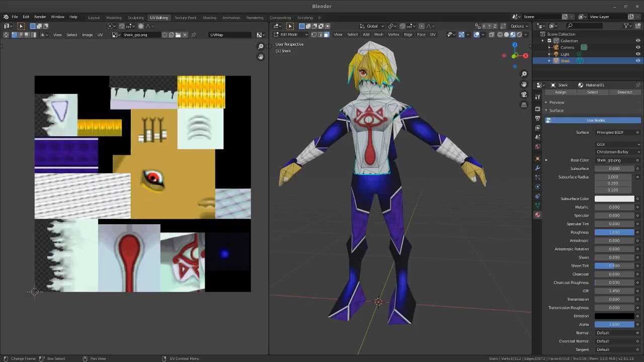This screenshot has height=362, width=644.
Task: Open the Face menu in 3D viewport
Action: tap(421, 34)
